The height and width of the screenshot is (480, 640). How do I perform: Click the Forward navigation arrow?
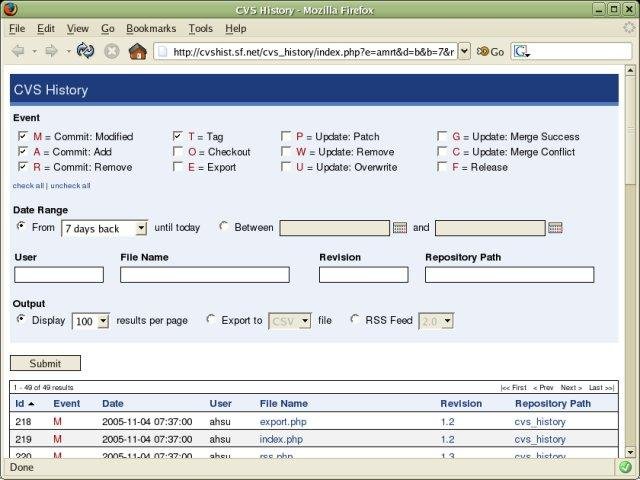pyautogui.click(x=50, y=51)
